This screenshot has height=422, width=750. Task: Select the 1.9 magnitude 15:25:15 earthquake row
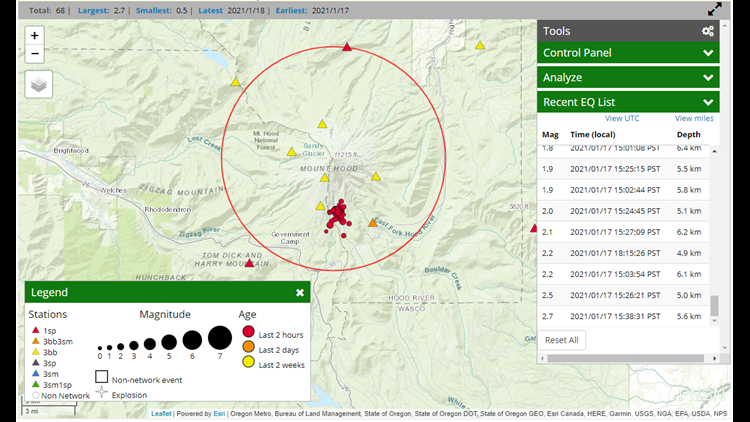click(x=623, y=169)
